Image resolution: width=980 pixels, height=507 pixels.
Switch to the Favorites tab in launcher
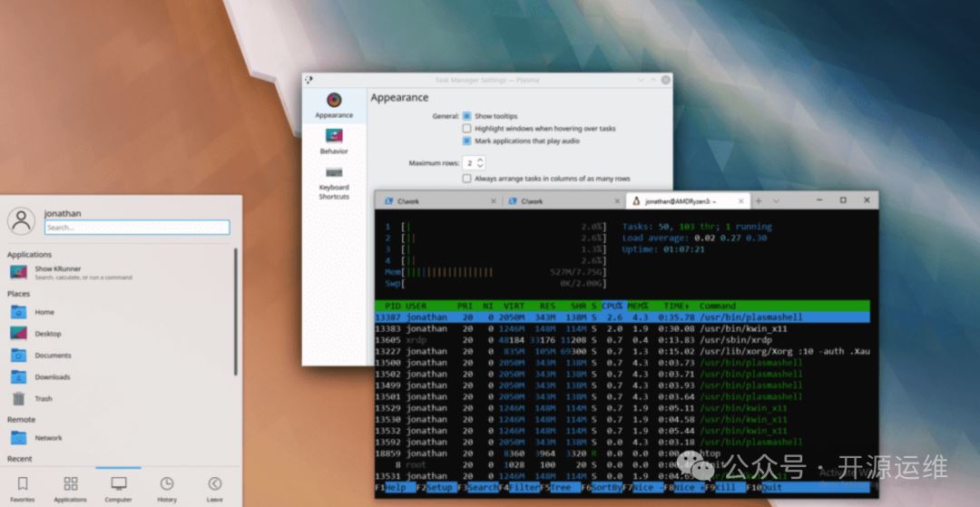23,487
